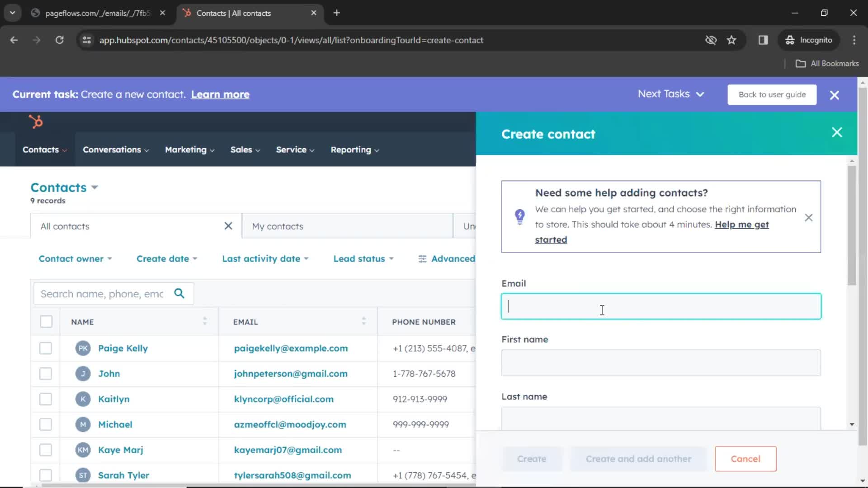Go back in browser history

coord(14,40)
